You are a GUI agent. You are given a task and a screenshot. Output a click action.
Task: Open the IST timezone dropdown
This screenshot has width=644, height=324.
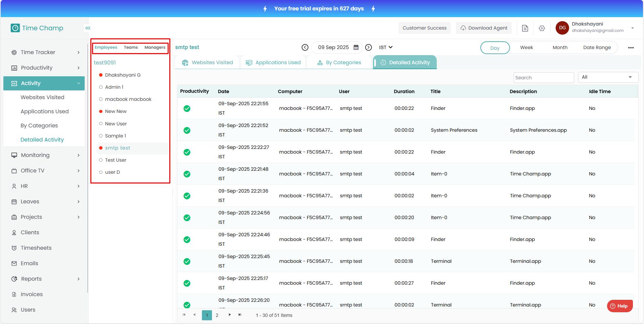tap(386, 47)
